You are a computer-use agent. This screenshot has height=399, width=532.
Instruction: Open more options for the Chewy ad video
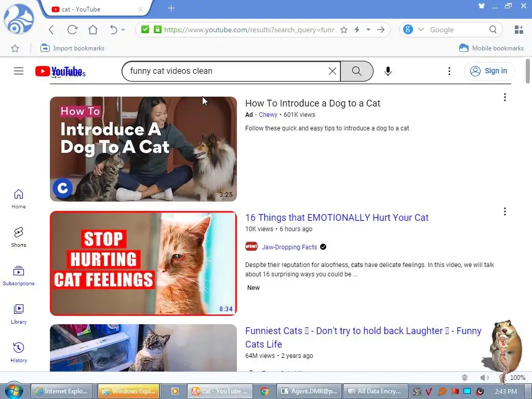(505, 97)
